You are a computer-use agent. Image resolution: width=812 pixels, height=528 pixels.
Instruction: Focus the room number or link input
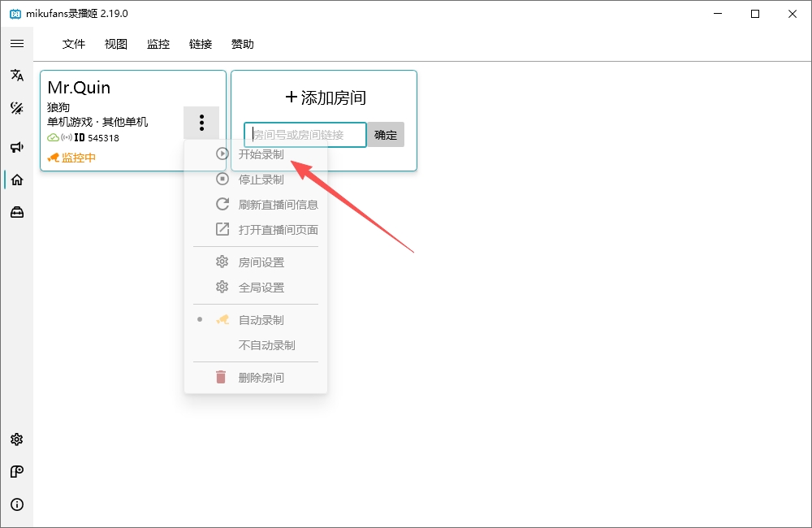(x=305, y=135)
